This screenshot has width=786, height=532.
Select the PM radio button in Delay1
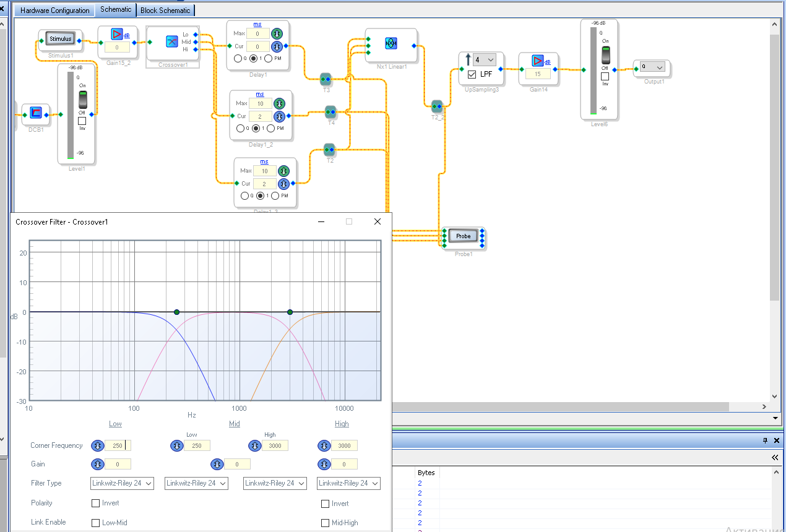(x=269, y=59)
